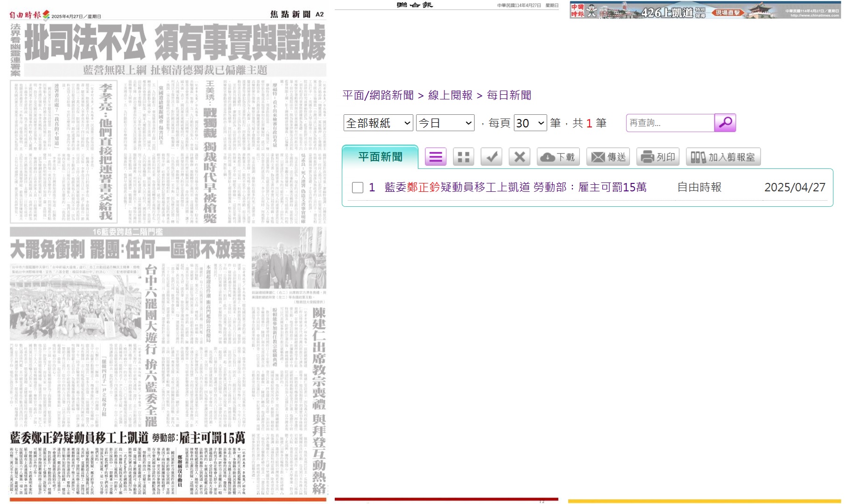The image size is (846, 504).
Task: Click the 焦點新聞 A2 section label
Action: pyautogui.click(x=297, y=14)
